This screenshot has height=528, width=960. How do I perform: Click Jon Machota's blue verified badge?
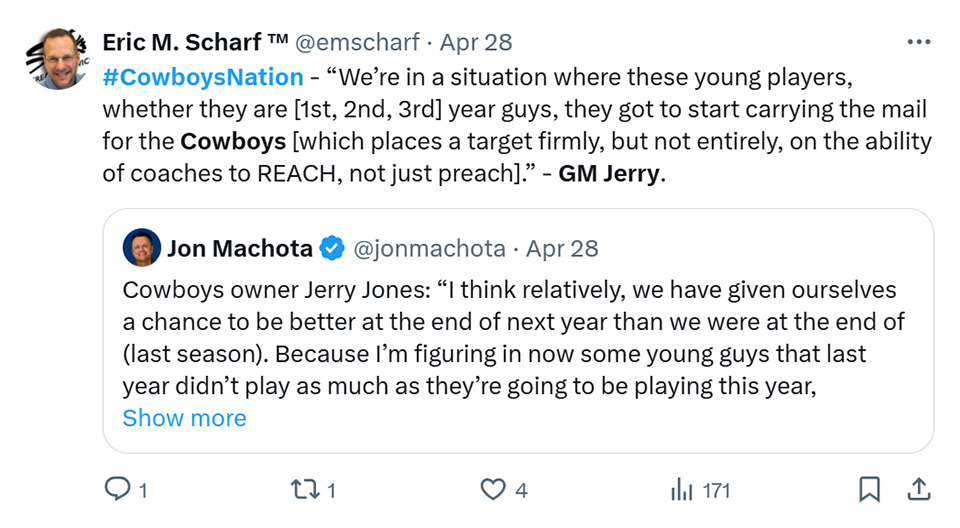tap(332, 248)
